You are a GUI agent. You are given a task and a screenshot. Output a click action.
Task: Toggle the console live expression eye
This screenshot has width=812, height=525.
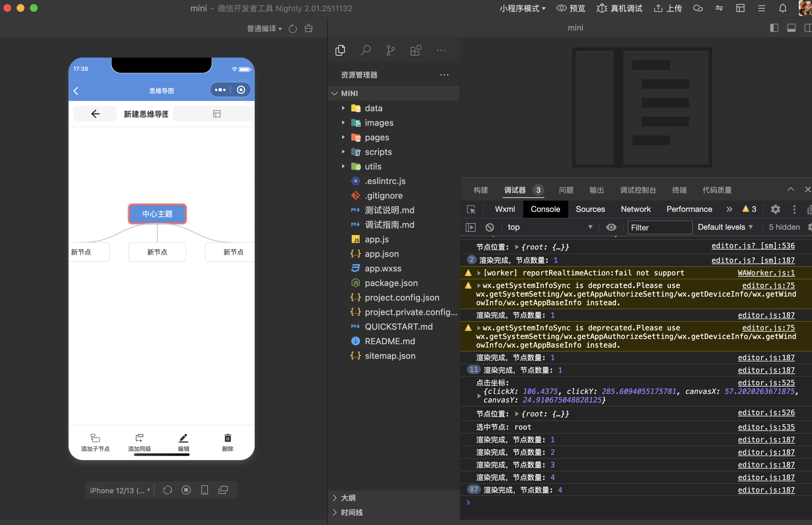(x=611, y=227)
